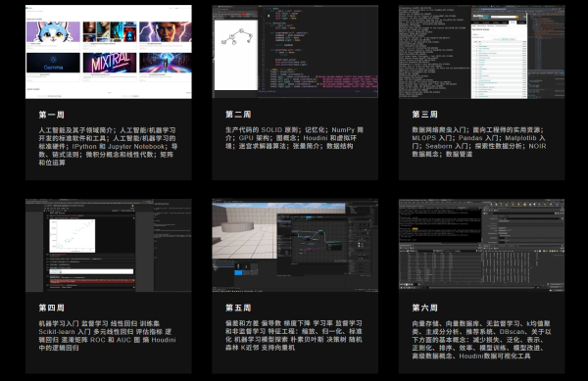588x381 pixels.
Task: Click the 第一周 heading
Action: pyautogui.click(x=51, y=115)
